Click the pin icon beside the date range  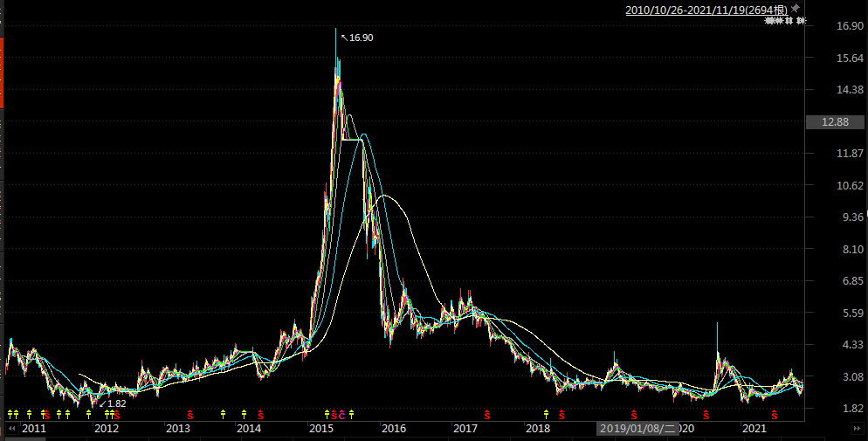point(796,8)
